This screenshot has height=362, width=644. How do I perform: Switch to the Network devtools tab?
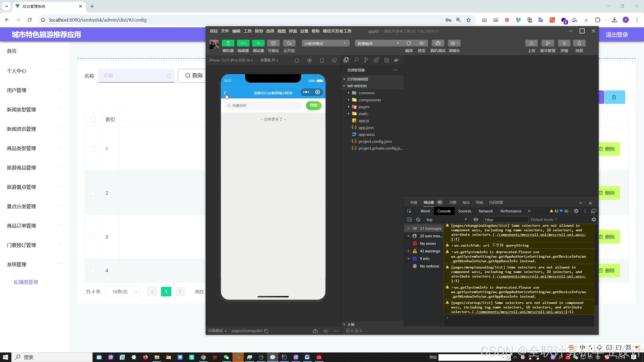486,211
